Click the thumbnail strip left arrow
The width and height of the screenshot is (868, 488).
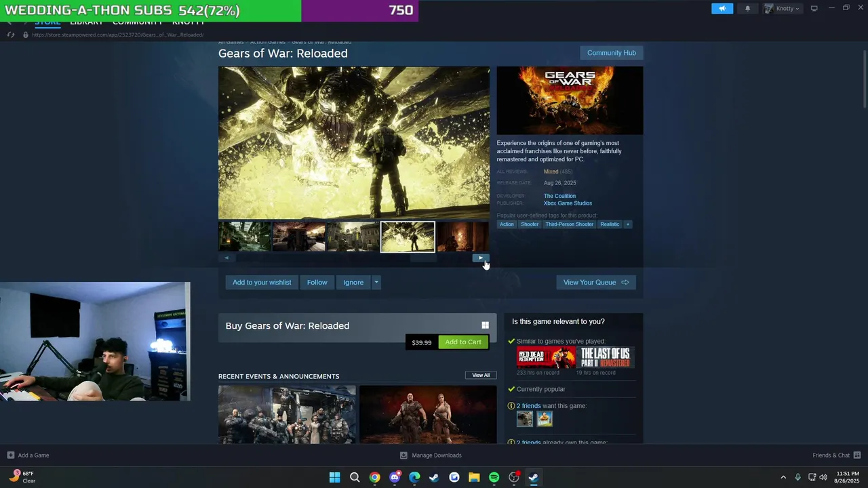click(226, 258)
